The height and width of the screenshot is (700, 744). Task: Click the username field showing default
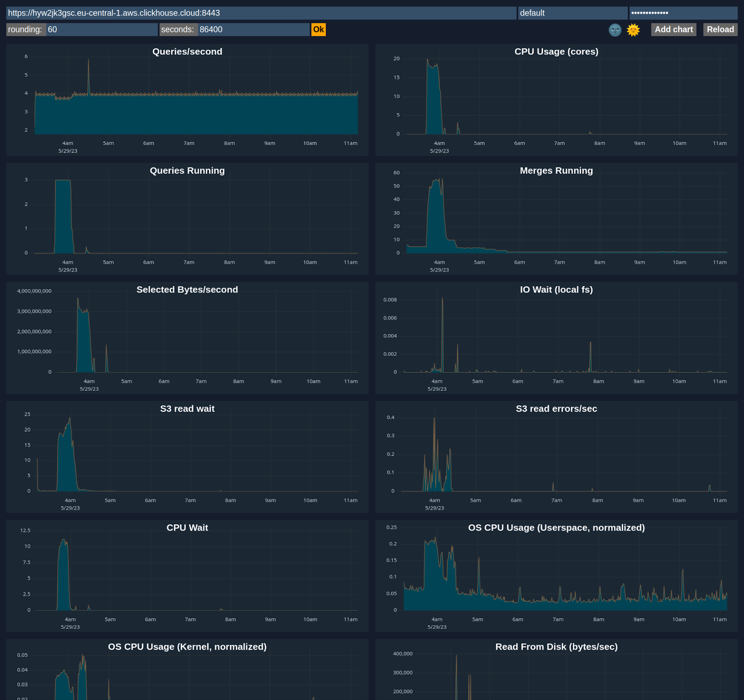(x=573, y=13)
